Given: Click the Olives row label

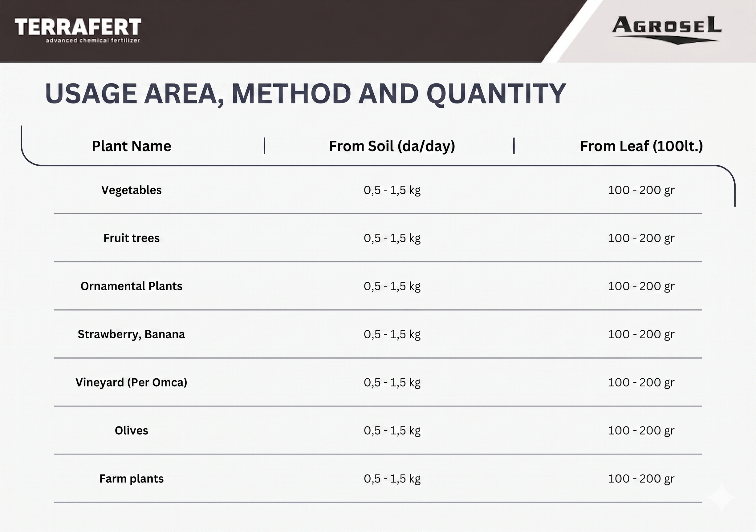Looking at the screenshot, I should coord(131,430).
